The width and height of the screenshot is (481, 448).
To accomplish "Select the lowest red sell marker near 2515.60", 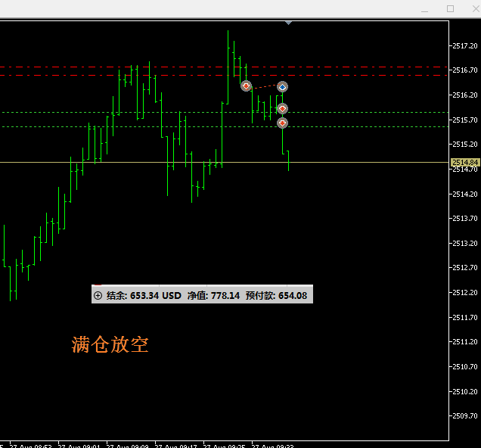I will (x=282, y=123).
